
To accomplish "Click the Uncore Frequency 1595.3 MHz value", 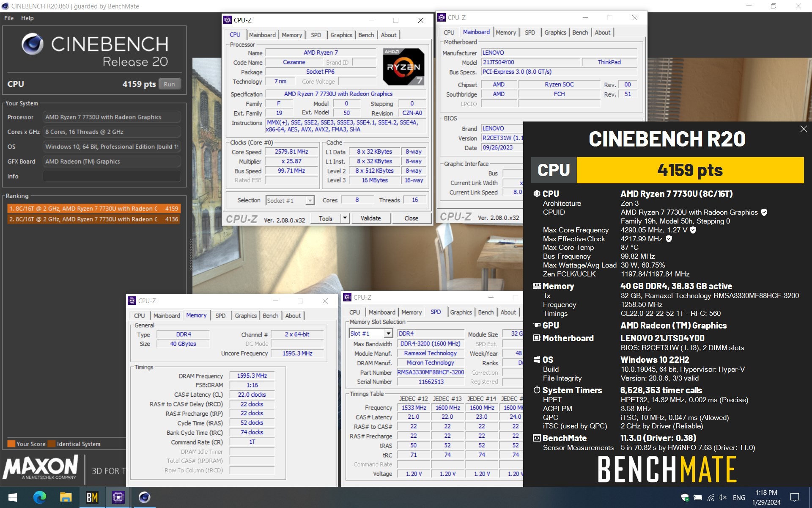I will (297, 353).
